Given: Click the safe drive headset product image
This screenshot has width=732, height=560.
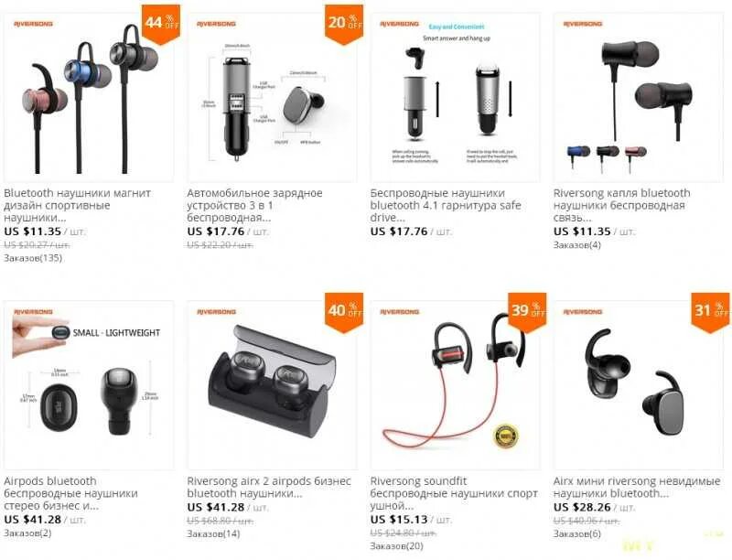Looking at the screenshot, I should (x=455, y=98).
